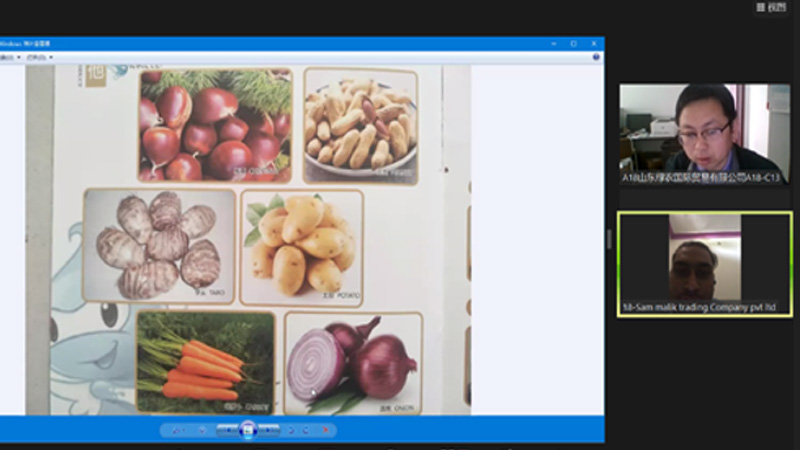Click the actual size fit button
The width and height of the screenshot is (800, 450).
(x=201, y=430)
